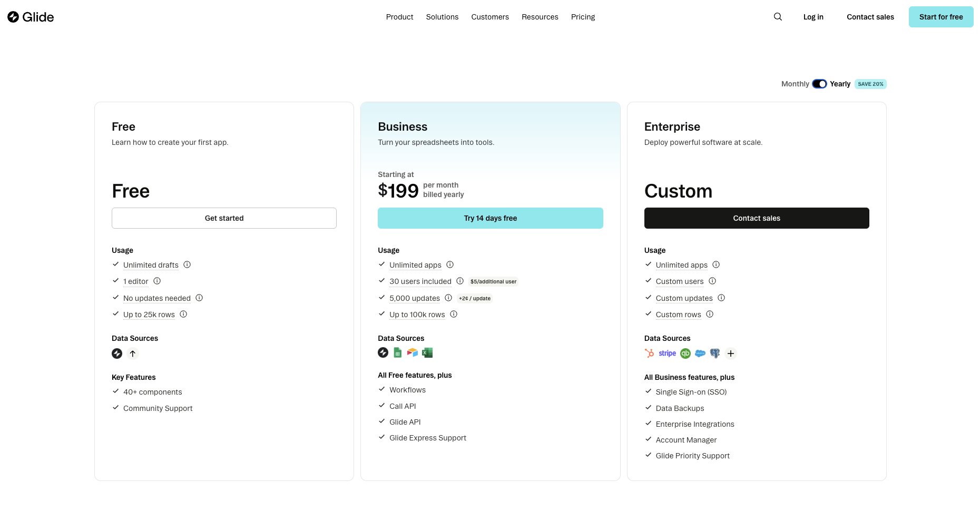Click the Log in link
980x530 pixels.
click(x=813, y=17)
